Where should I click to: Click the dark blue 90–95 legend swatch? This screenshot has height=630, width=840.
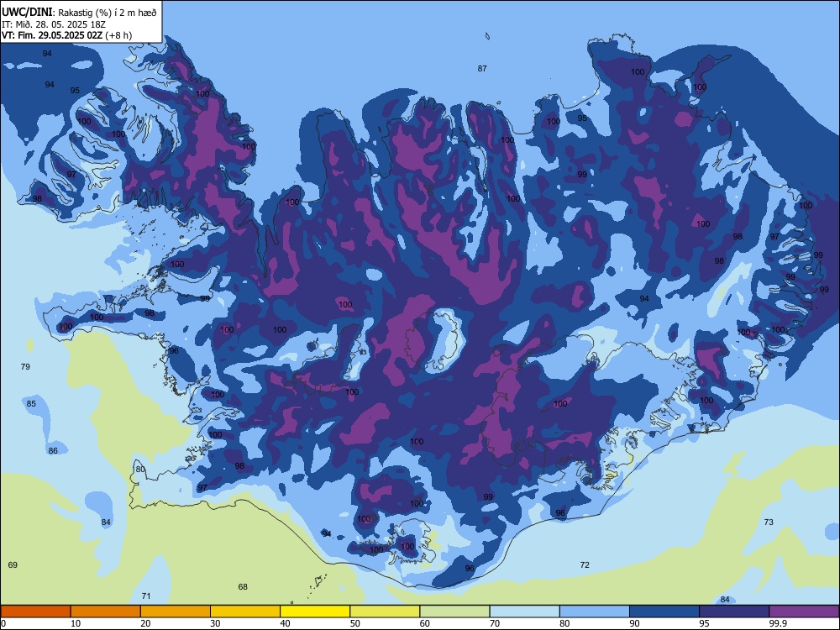(x=664, y=612)
